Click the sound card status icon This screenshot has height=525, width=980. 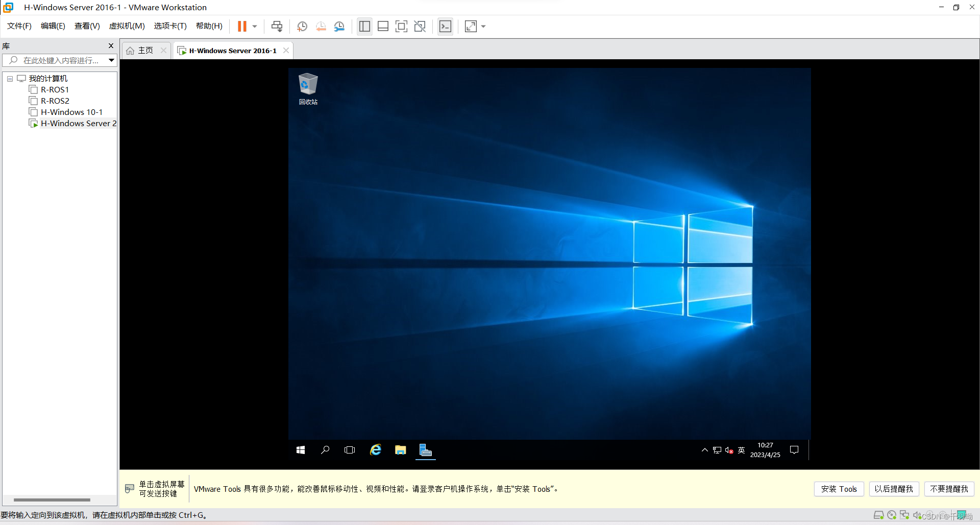(917, 515)
